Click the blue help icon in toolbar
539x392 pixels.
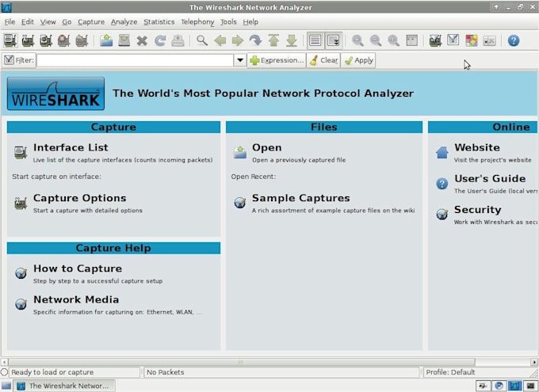click(x=514, y=40)
